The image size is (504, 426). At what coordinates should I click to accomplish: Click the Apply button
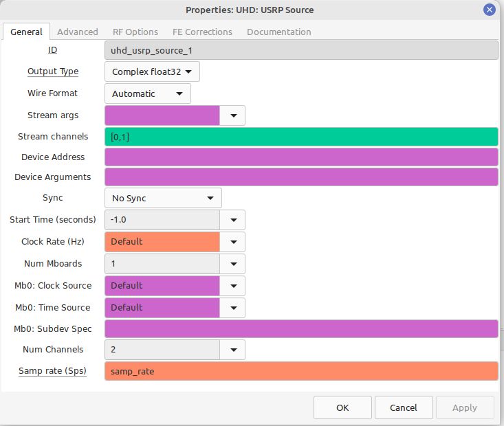pos(465,407)
